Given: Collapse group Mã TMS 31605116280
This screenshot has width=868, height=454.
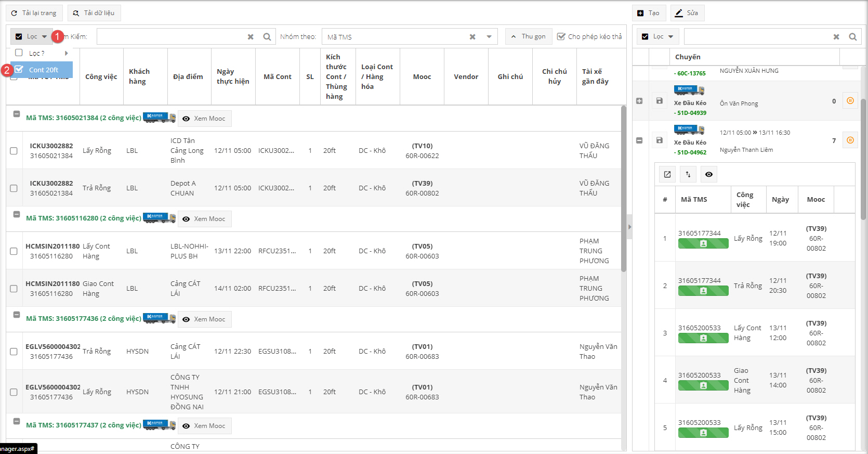Looking at the screenshot, I should pos(17,214).
